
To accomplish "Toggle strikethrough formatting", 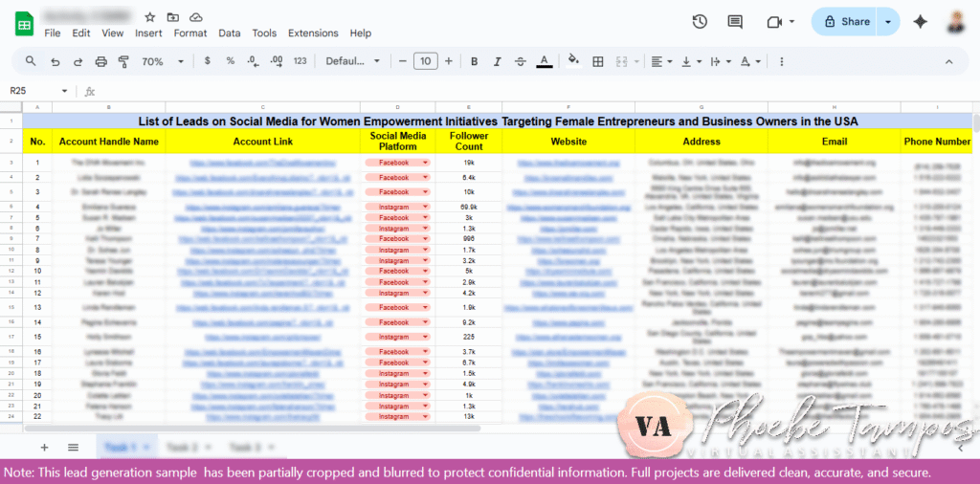I will [x=520, y=61].
